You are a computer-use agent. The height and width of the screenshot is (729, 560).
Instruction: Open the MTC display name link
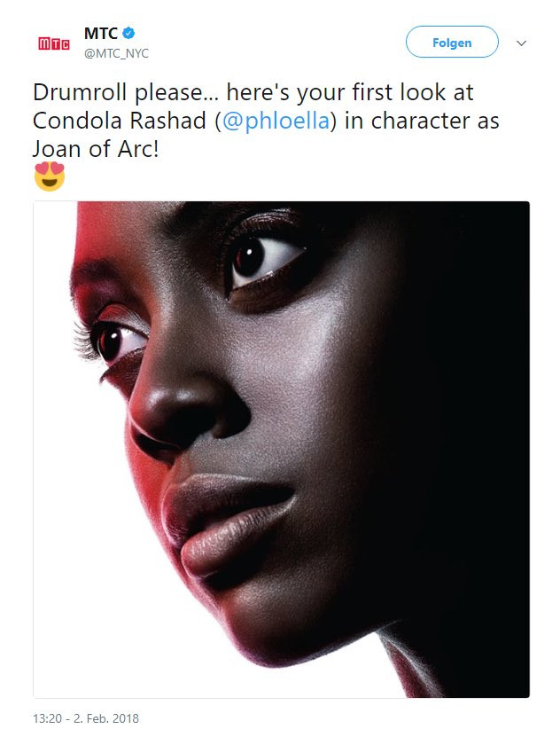100,34
